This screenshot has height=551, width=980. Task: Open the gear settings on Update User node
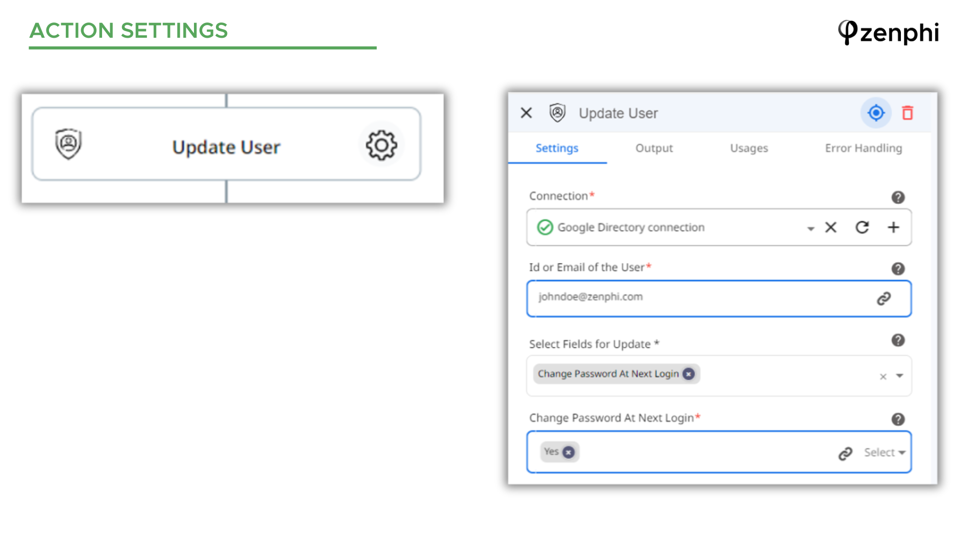pyautogui.click(x=381, y=145)
